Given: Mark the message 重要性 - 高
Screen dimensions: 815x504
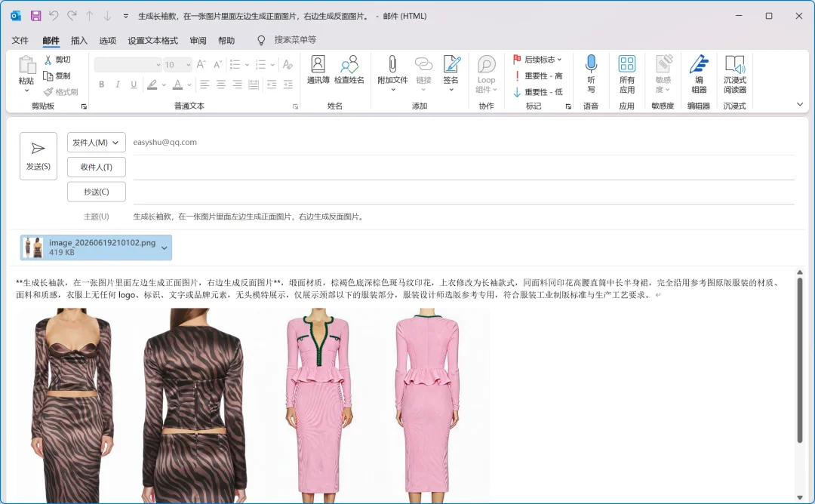Looking at the screenshot, I should [x=538, y=76].
